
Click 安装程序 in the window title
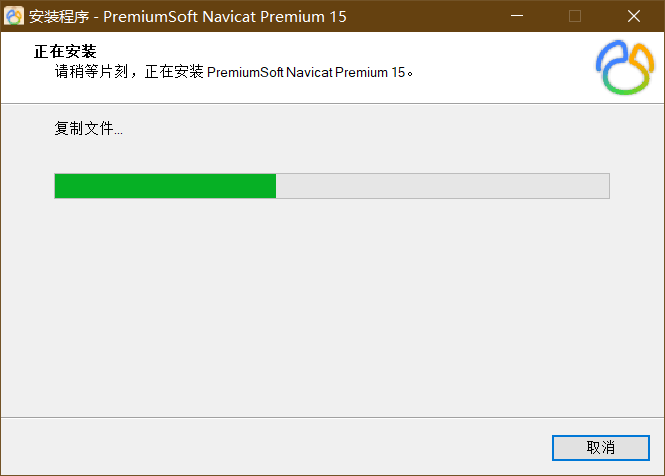click(x=58, y=16)
